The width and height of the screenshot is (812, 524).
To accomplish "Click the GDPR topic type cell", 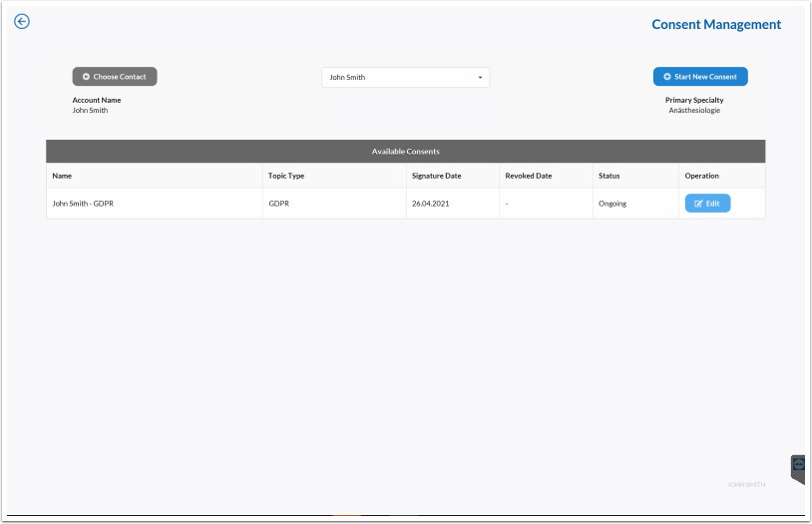I will 278,204.
